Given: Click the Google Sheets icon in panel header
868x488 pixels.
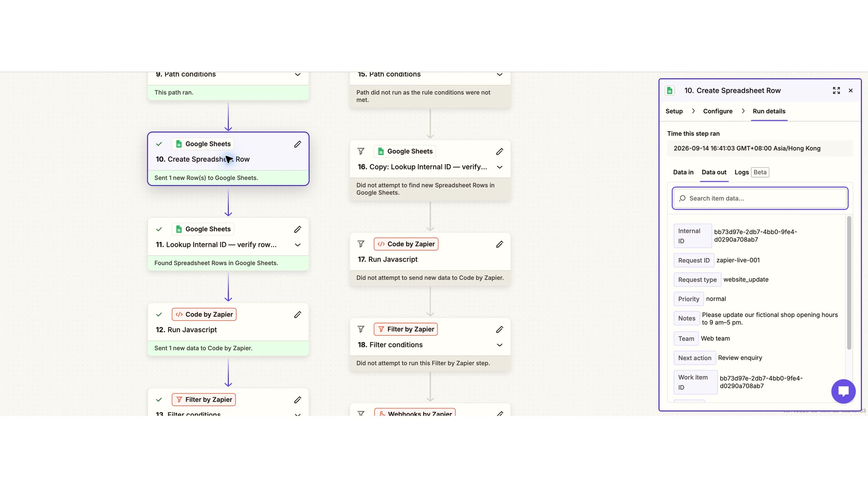Looking at the screenshot, I should [670, 91].
